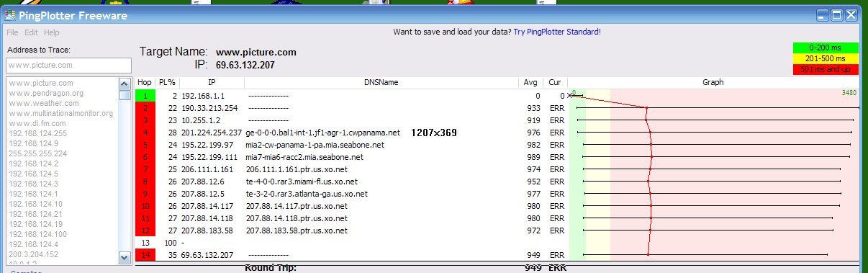Minimize the PingPlotter window
Screen dimensions: 868x273
(823, 14)
